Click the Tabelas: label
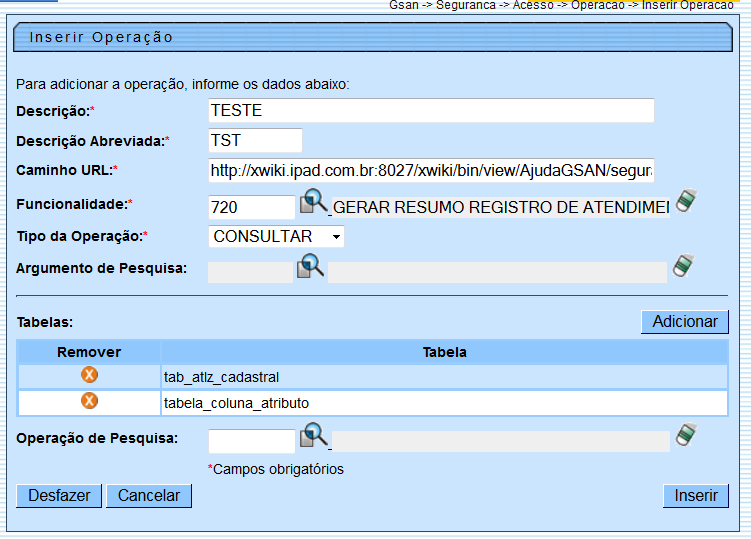This screenshot has width=751, height=539. click(x=45, y=322)
